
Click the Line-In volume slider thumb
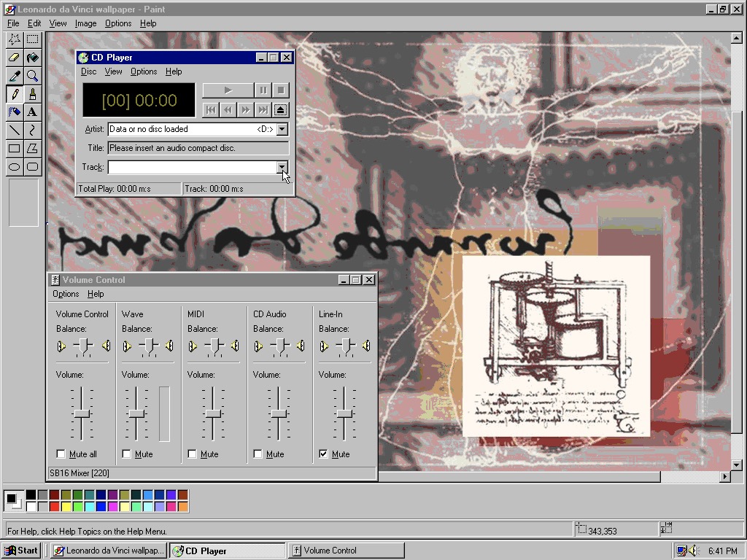point(344,413)
